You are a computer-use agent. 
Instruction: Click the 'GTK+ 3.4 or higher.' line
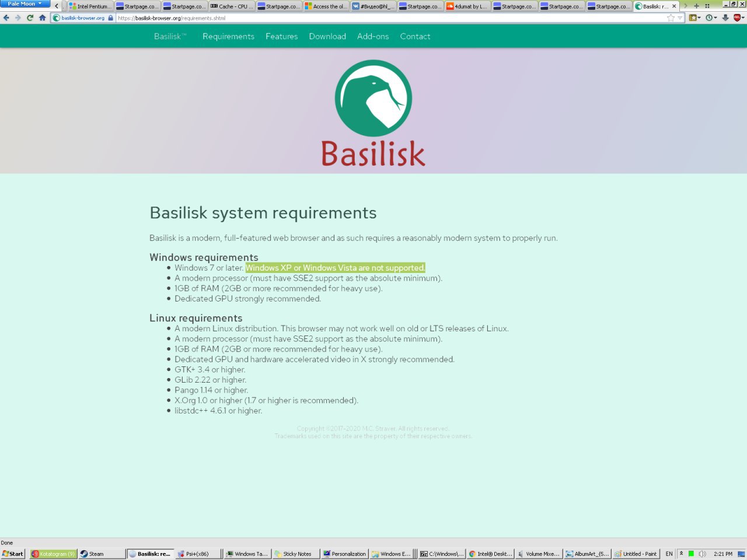[x=210, y=370]
